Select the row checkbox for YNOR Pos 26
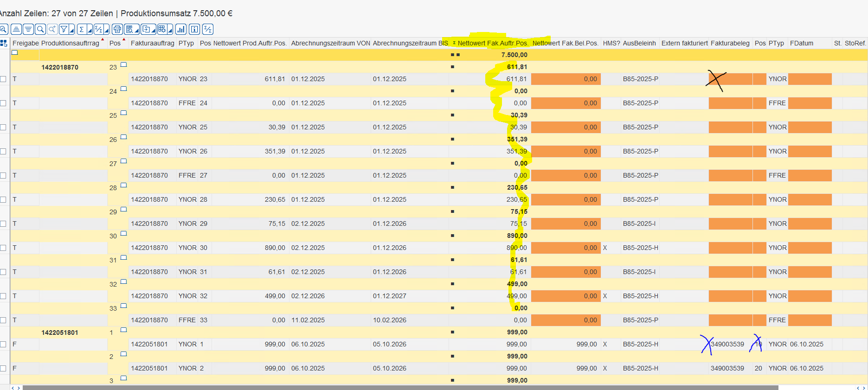868x390 pixels. [3, 151]
